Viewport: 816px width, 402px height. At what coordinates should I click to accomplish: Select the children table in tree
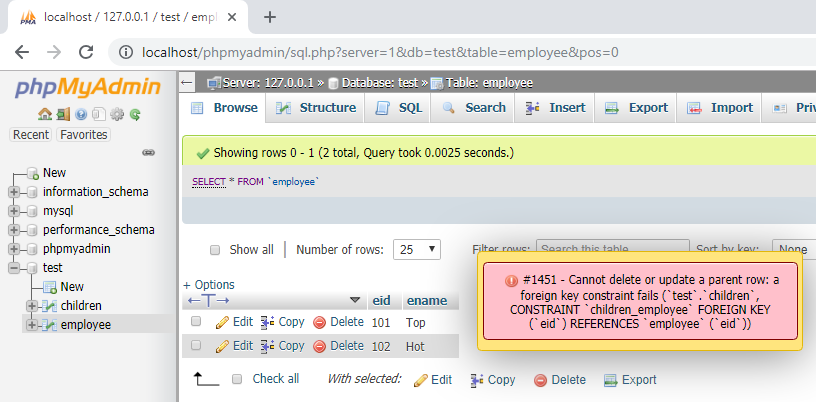coord(81,305)
